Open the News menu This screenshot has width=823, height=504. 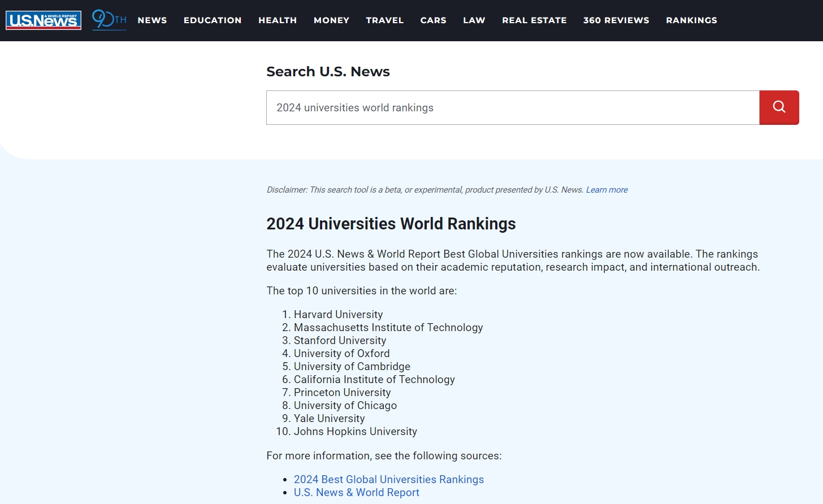point(152,20)
